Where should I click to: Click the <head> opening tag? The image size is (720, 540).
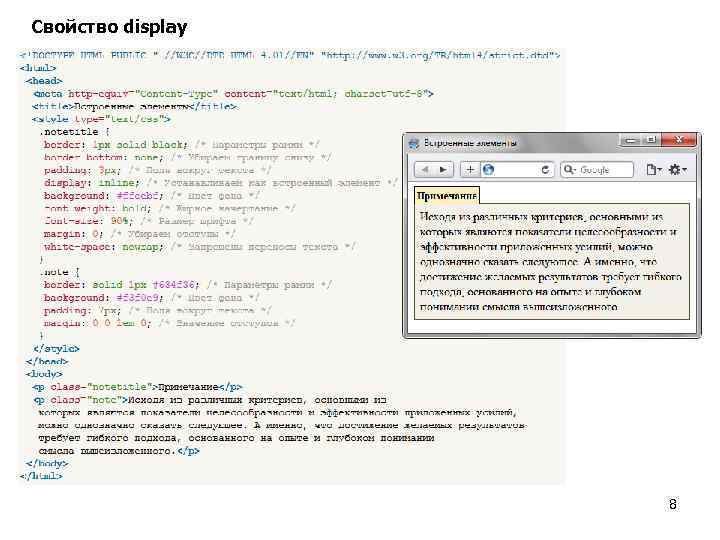[x=44, y=81]
